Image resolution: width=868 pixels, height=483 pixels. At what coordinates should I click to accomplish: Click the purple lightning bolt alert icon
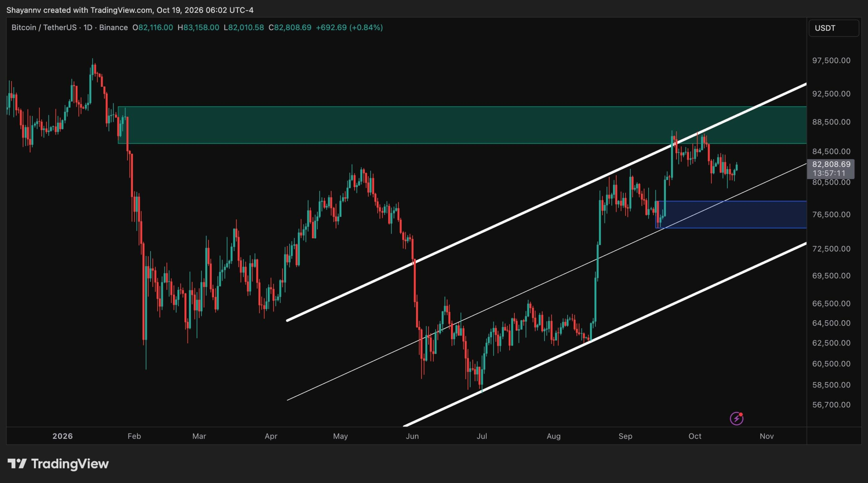click(736, 418)
